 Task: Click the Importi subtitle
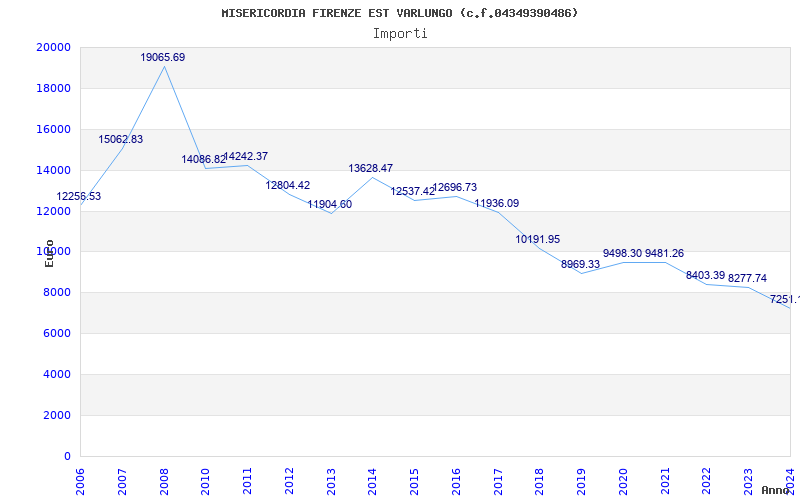(x=400, y=34)
